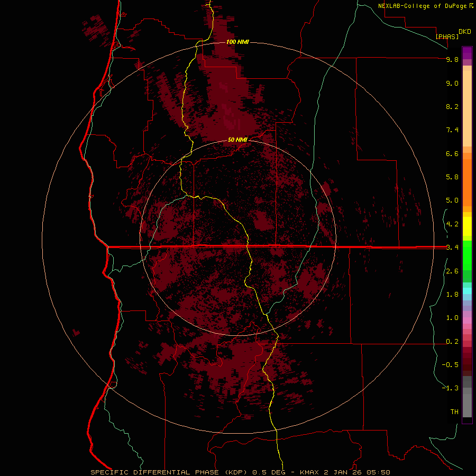The width and height of the screenshot is (476, 476).
Task: Click the 100 NMI range ring label
Action: [237, 42]
